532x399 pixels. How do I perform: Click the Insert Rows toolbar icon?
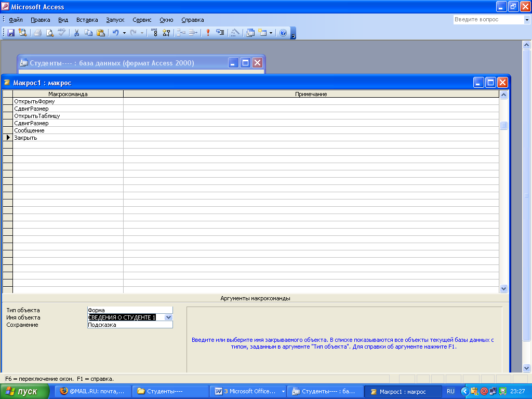tap(181, 33)
